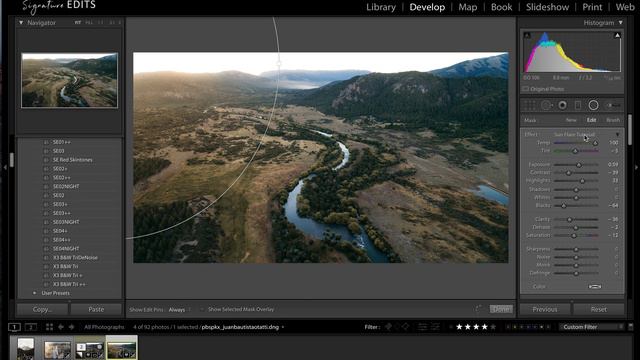
Task: Select the Graduated Filter tool icon
Action: tap(578, 105)
